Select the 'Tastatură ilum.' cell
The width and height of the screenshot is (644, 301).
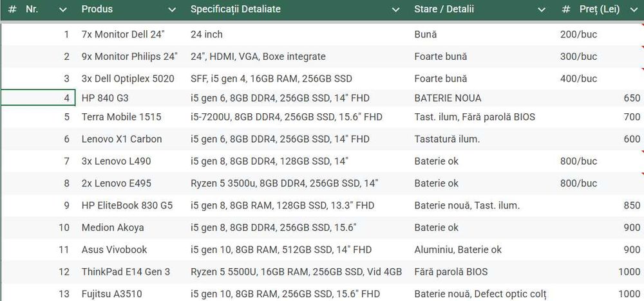coord(447,140)
